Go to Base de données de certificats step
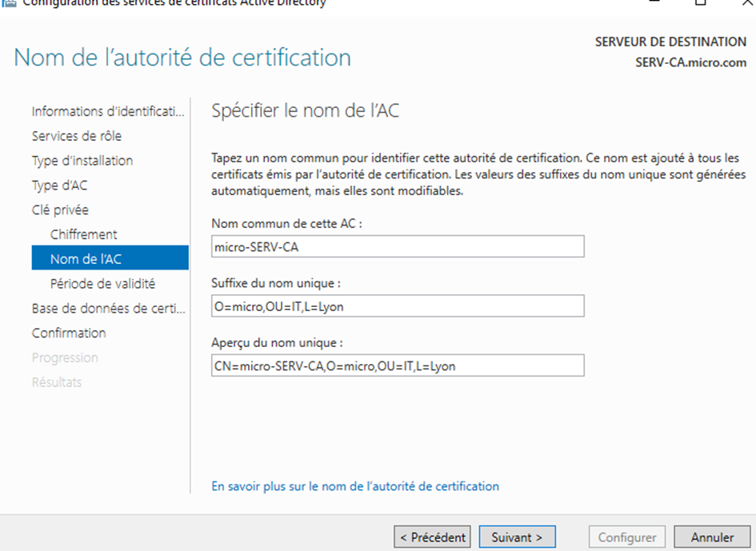756x551 pixels. (x=109, y=308)
